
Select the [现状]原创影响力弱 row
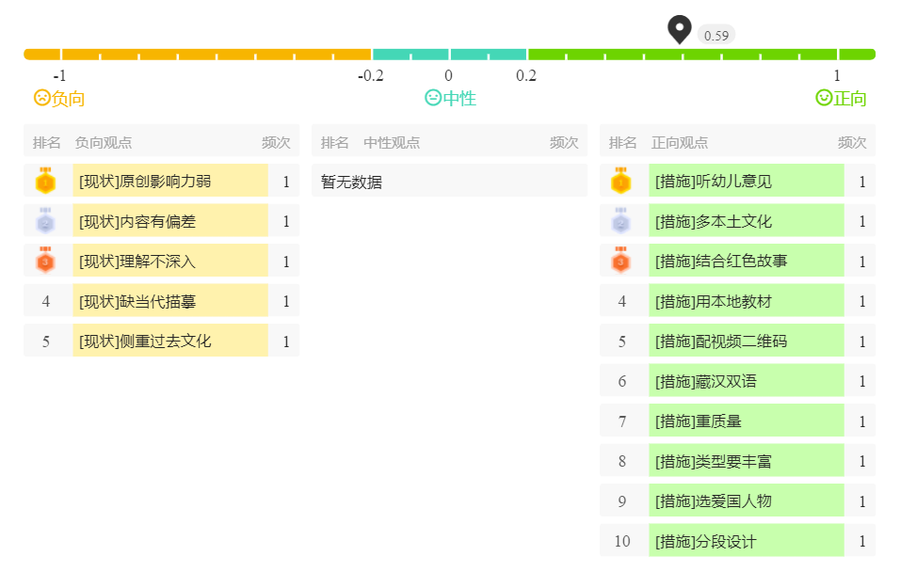[161, 181]
